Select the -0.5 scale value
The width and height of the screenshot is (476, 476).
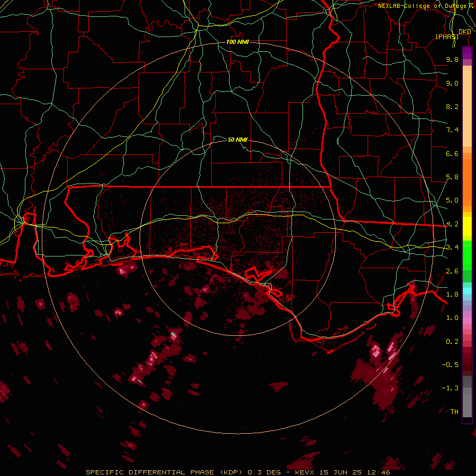(x=450, y=365)
